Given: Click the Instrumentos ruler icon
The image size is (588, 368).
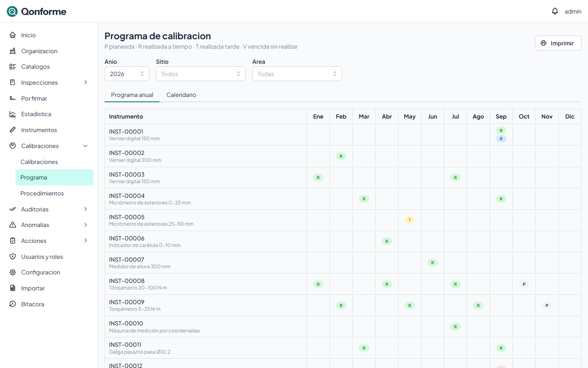Looking at the screenshot, I should click(13, 130).
